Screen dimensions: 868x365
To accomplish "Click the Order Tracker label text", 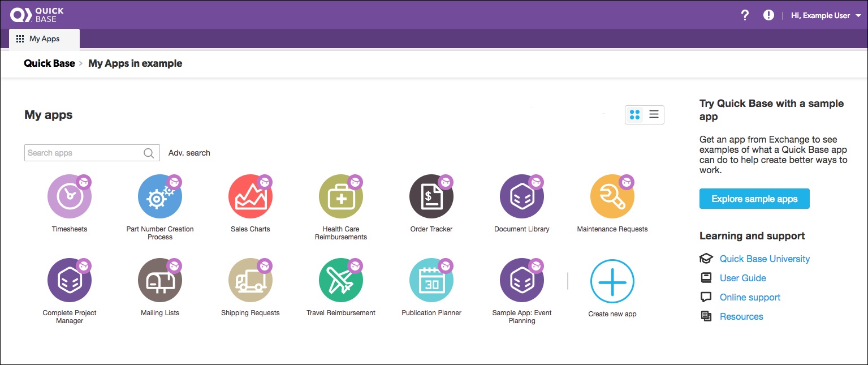I will coord(431,229).
